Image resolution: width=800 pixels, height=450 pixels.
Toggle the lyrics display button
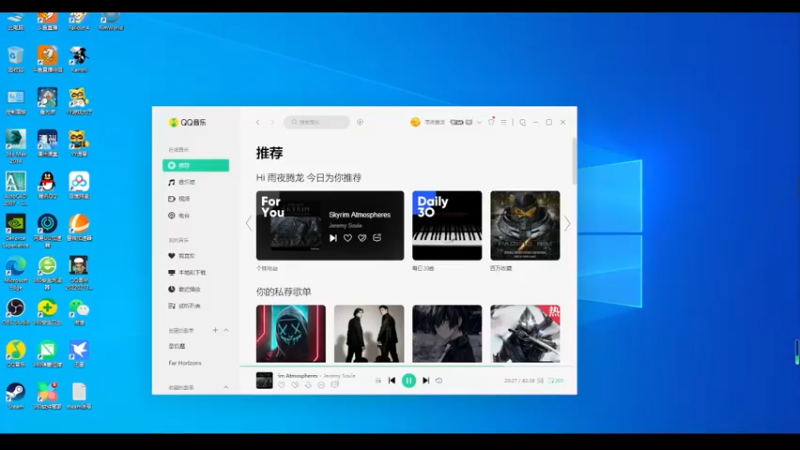click(x=540, y=381)
